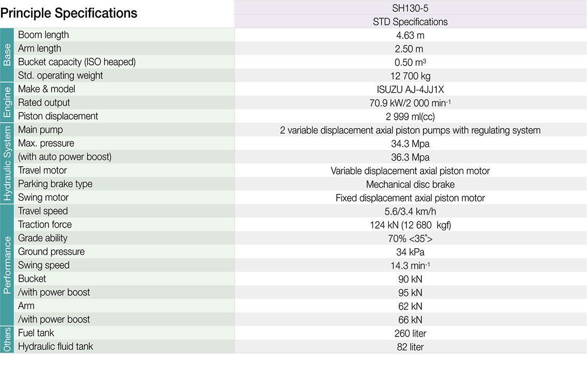The width and height of the screenshot is (588, 370).
Task: Select the 12 700 kg operating weight value
Action: [x=410, y=76]
